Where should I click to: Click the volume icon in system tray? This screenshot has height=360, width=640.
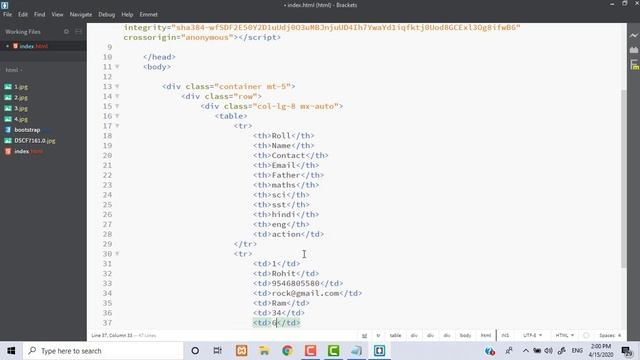tap(549, 351)
